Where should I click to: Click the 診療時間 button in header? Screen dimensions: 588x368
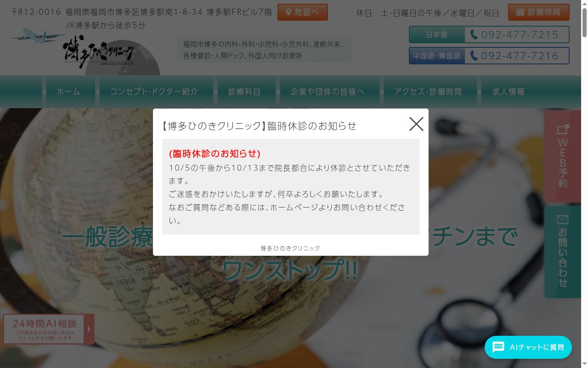[539, 12]
